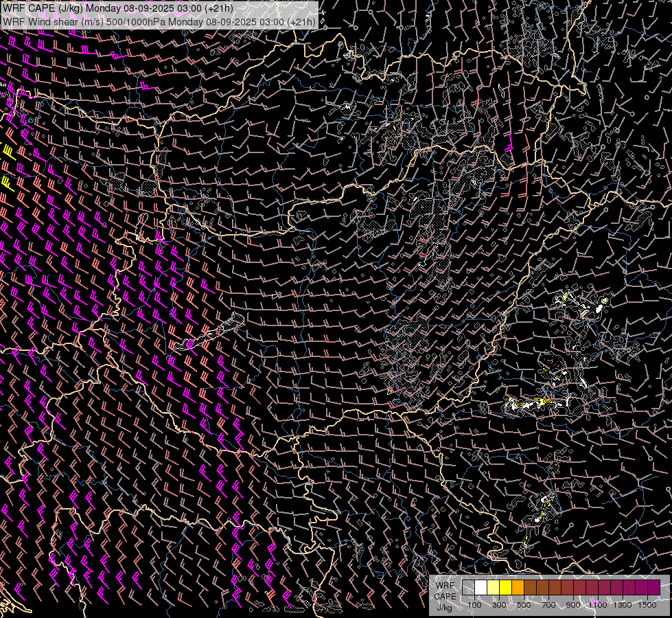672x618 pixels.
Task: Click the "700" legend tick label
Action: click(548, 605)
